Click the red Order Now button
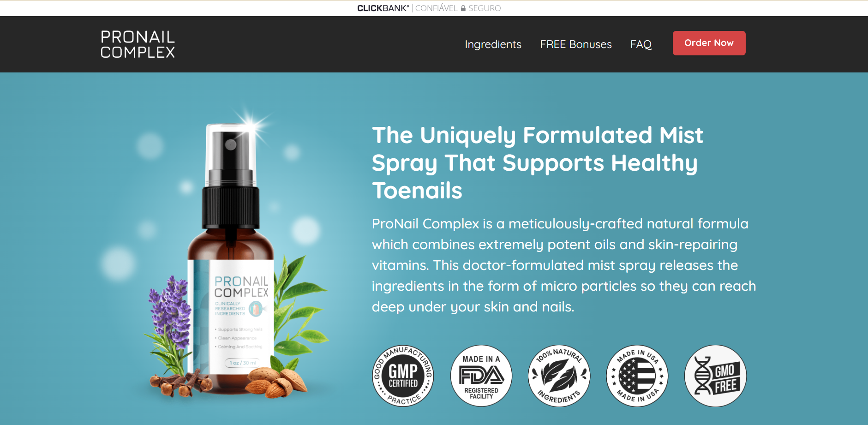Screen dimensions: 868x425 pyautogui.click(x=709, y=43)
